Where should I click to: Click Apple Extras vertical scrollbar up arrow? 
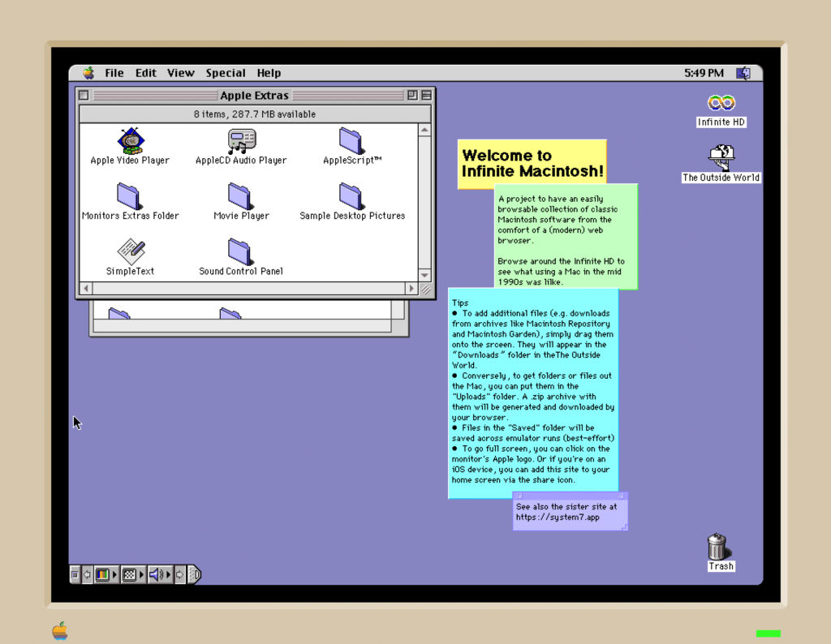[x=424, y=130]
